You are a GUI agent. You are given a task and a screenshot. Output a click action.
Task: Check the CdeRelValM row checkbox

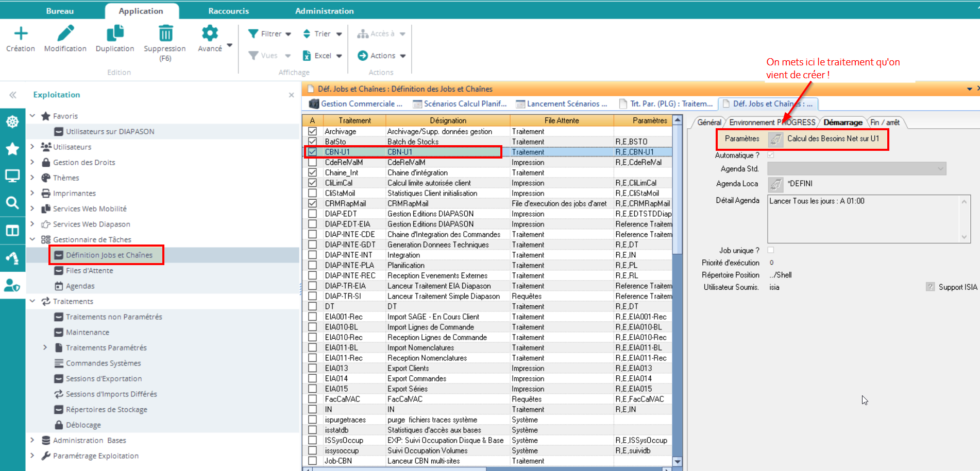pos(312,162)
